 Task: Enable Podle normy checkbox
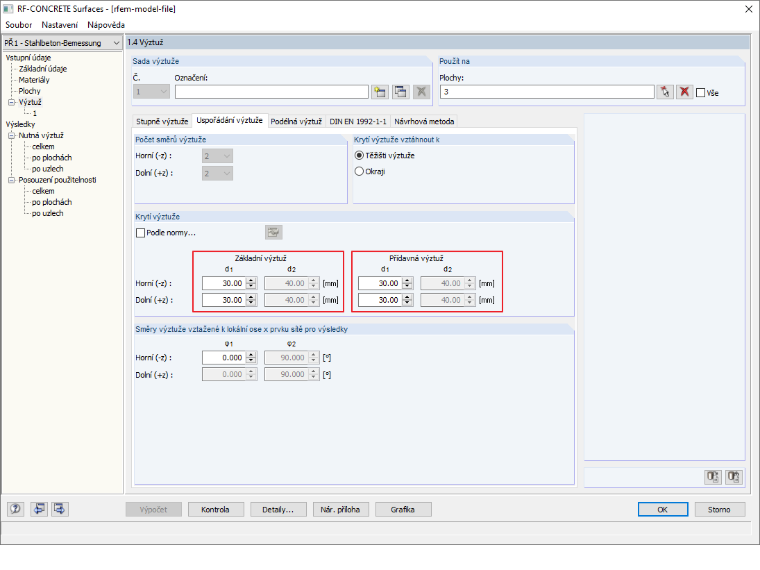(141, 233)
